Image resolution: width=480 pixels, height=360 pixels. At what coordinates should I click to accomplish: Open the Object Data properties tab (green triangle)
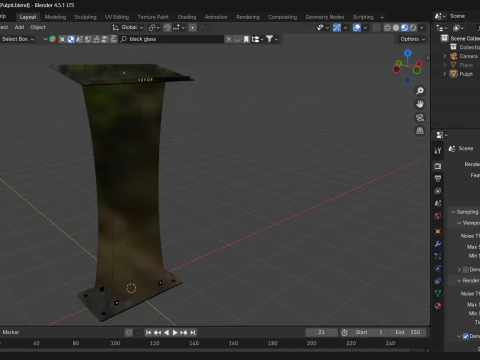pos(438,293)
